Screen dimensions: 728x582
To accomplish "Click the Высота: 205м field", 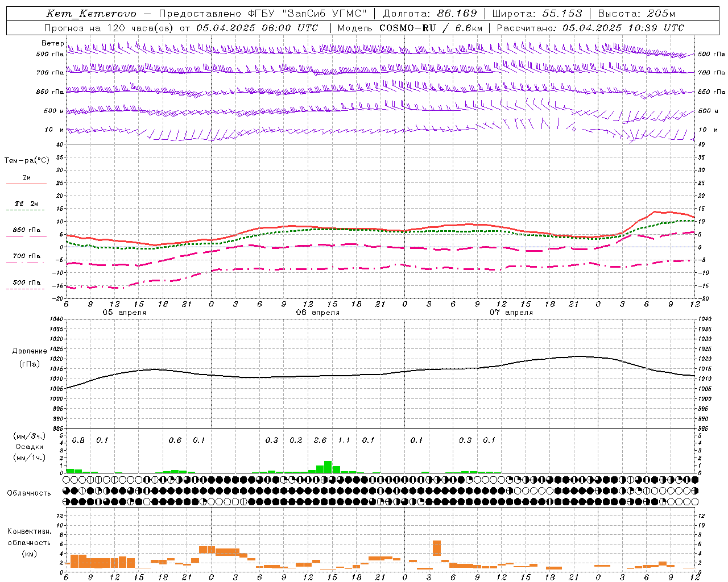I will (x=636, y=14).
